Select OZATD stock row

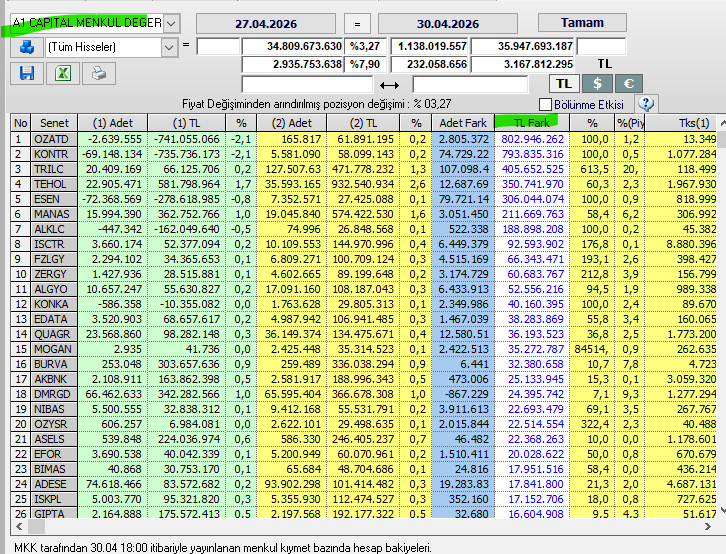(x=363, y=139)
